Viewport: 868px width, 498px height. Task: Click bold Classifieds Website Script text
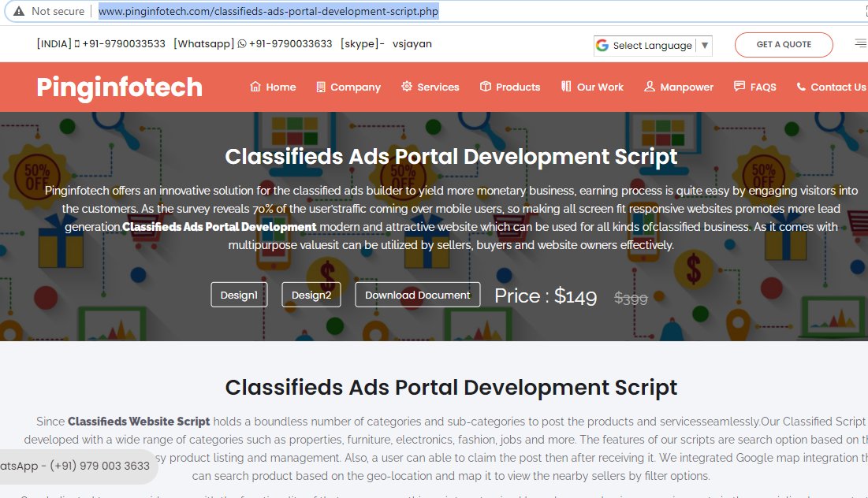tap(139, 421)
